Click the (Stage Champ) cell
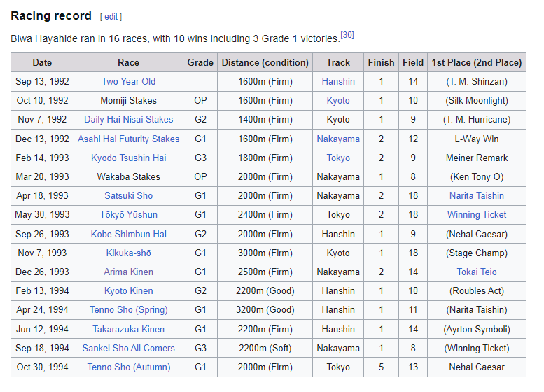Screen dimensions: 544x392 477,253
